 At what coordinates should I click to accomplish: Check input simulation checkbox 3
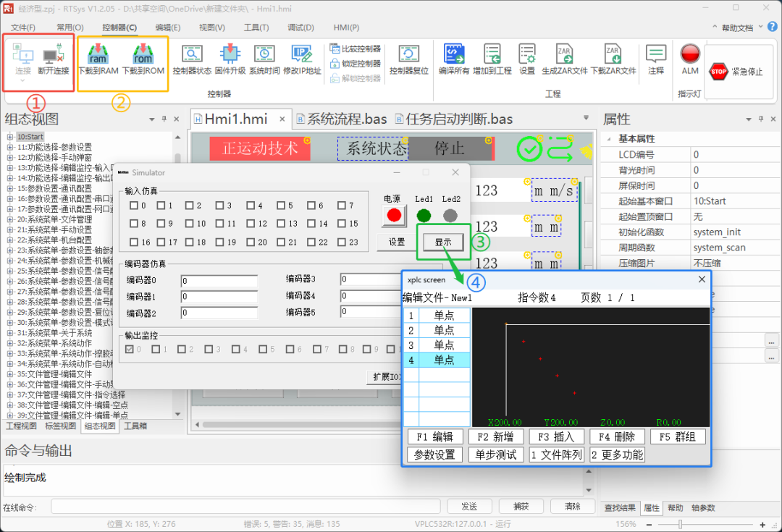[x=220, y=205]
